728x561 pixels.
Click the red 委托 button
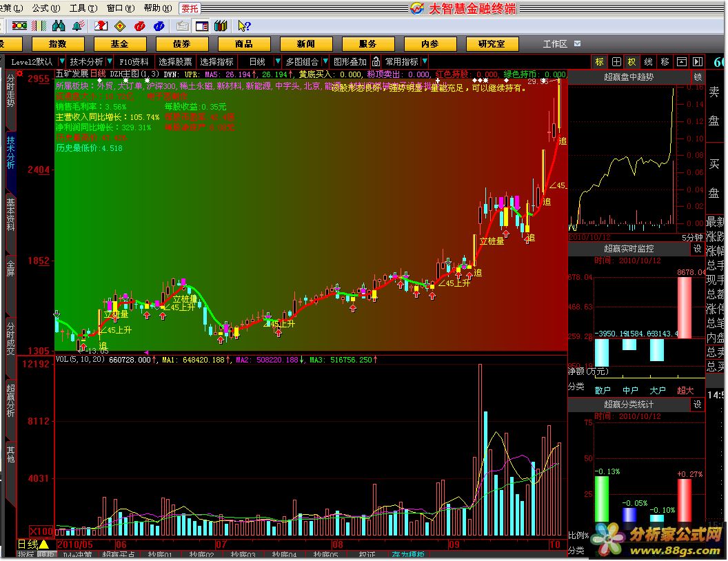coord(190,8)
